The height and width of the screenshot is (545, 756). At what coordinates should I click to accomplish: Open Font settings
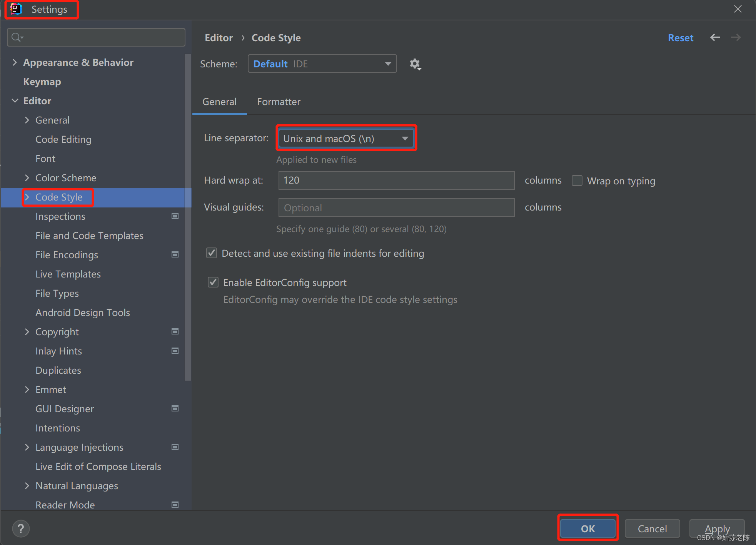[45, 159]
